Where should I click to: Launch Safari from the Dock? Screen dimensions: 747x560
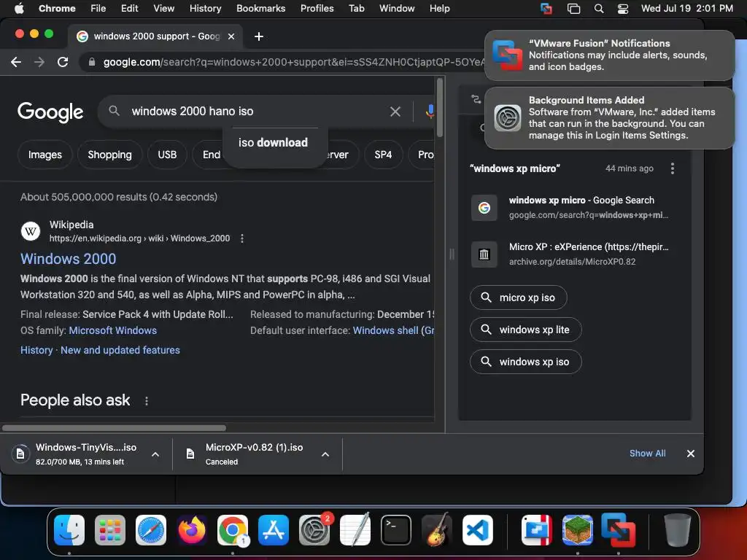pyautogui.click(x=151, y=529)
